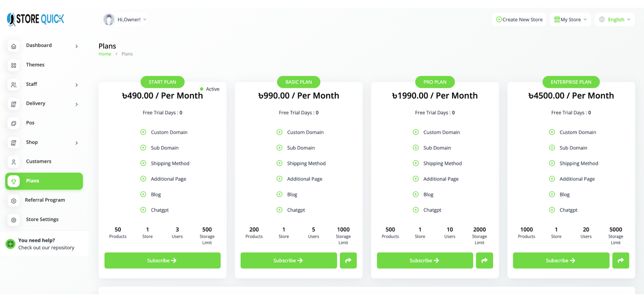Click the Store Quick logo
Viewport: 644px width, 302px height.
pyautogui.click(x=36, y=19)
